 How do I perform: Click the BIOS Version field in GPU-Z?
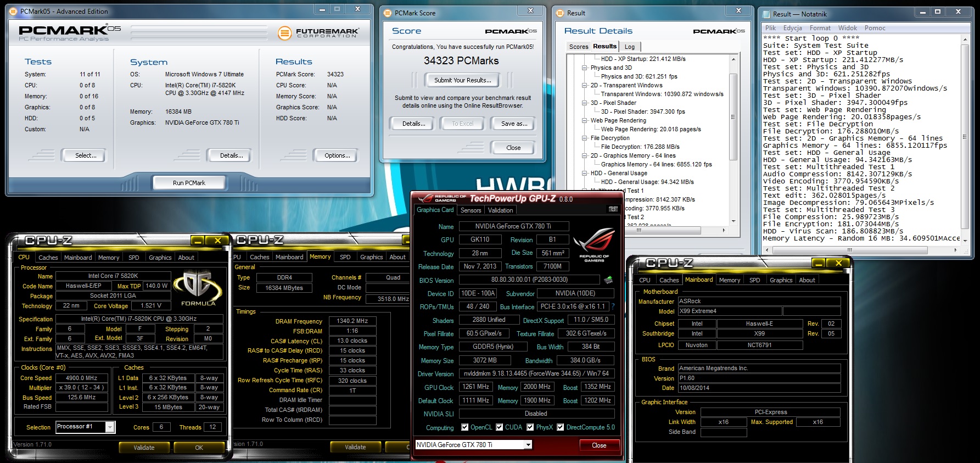(x=529, y=280)
